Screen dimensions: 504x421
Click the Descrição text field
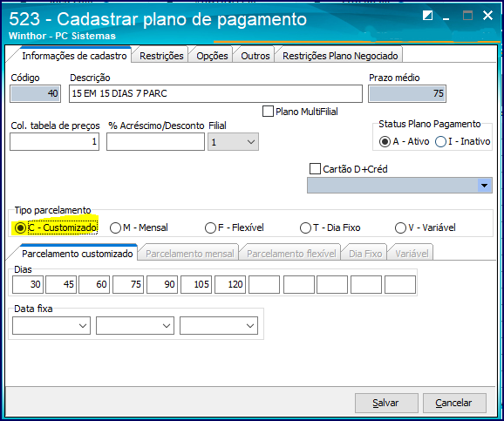point(215,93)
